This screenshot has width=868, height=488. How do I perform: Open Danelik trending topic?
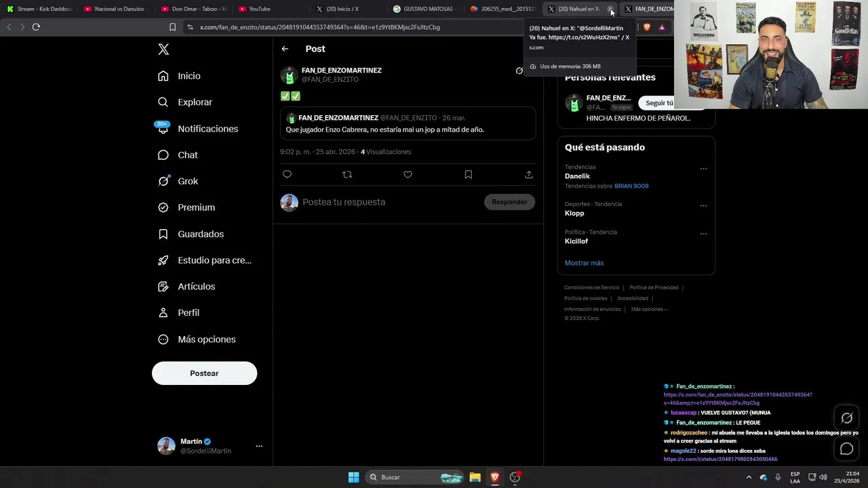pos(577,176)
